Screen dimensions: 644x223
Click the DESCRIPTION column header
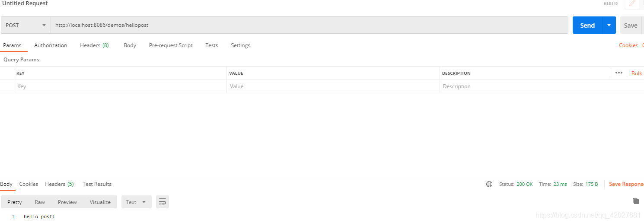456,73
